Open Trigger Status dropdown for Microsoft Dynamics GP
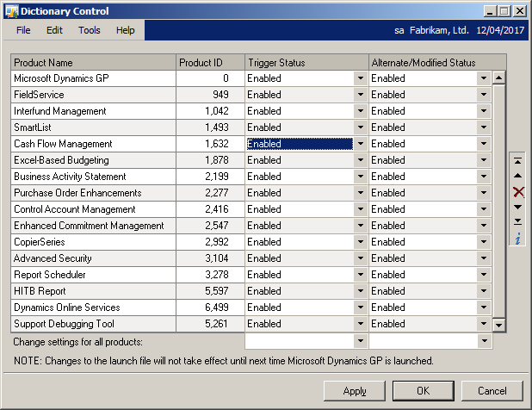The height and width of the screenshot is (410, 532). (361, 78)
